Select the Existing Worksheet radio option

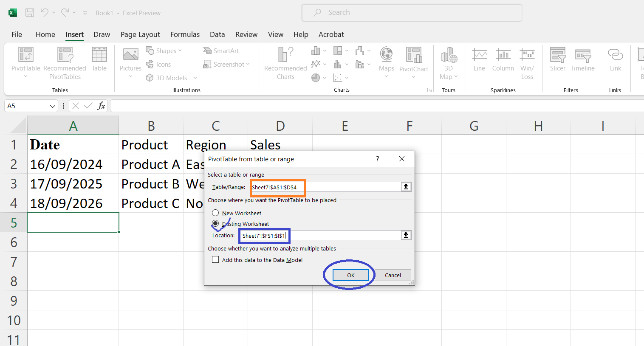click(x=215, y=224)
